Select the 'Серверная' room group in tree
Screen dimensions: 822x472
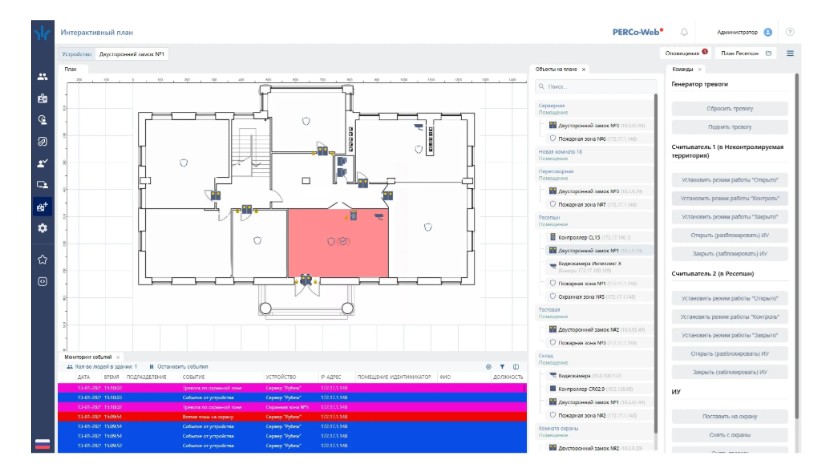tap(553, 104)
